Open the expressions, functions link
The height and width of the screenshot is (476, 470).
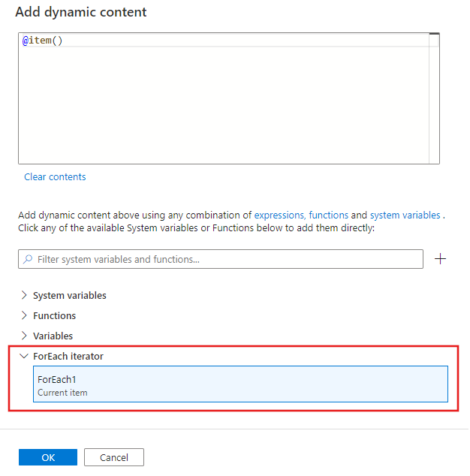coord(301,215)
